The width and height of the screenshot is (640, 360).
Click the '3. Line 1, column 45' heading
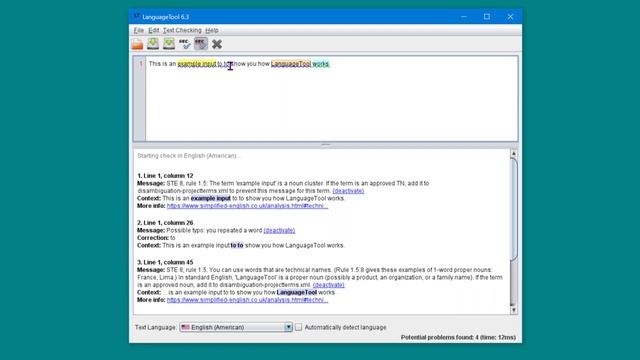click(x=165, y=262)
